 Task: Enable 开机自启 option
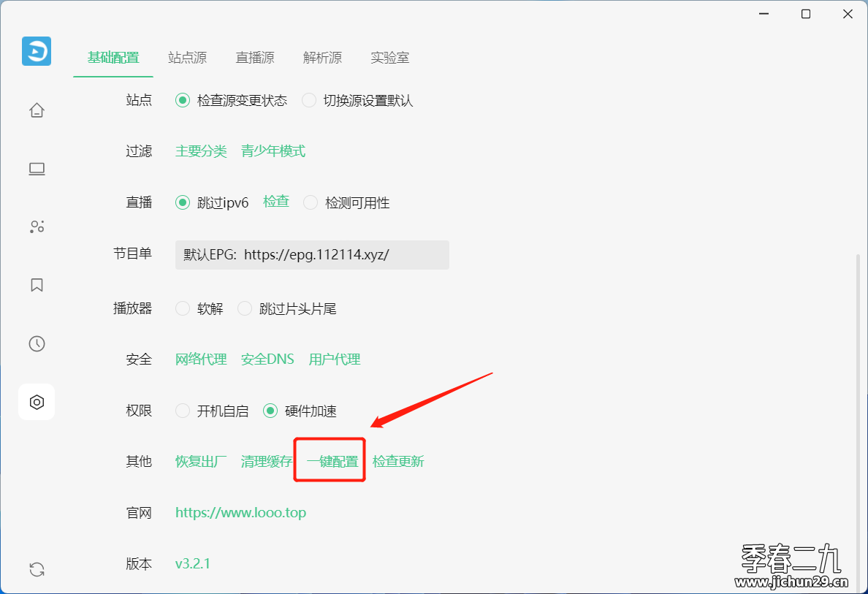(212, 411)
